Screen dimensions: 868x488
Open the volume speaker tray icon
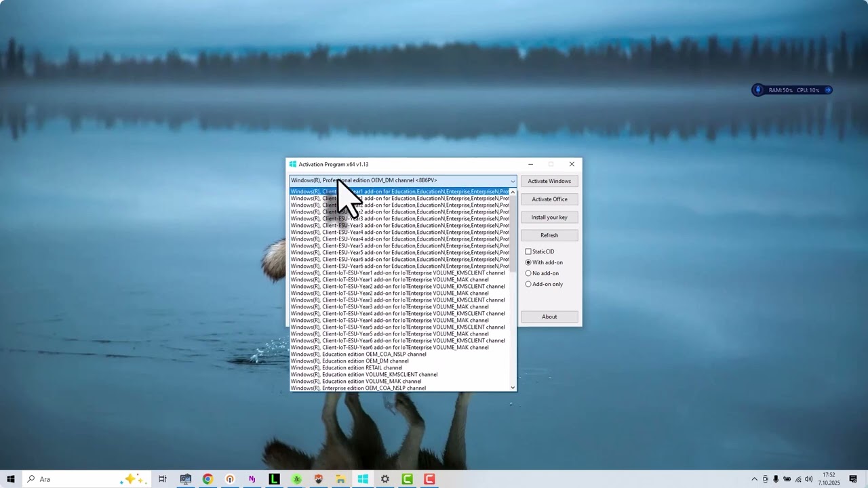tap(808, 479)
